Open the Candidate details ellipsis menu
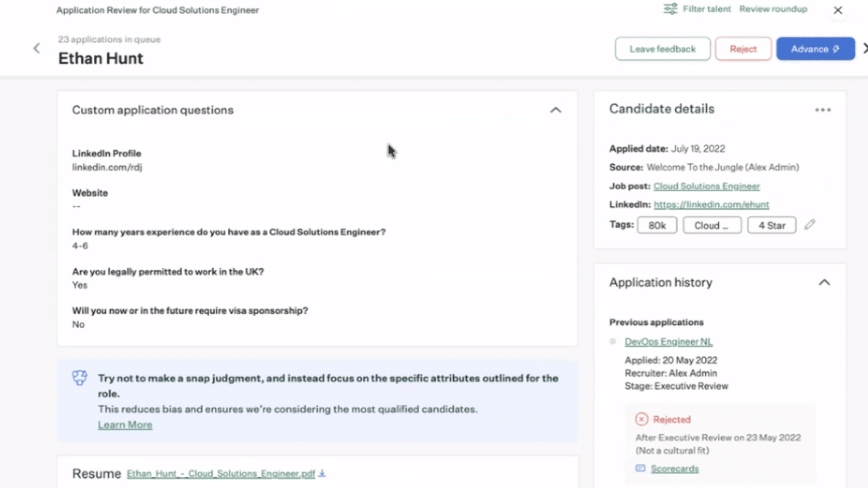 coord(823,110)
